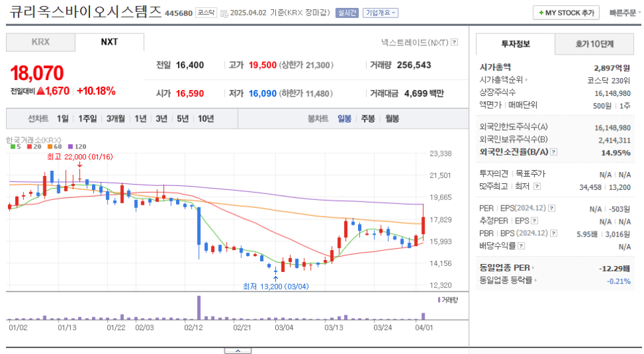644x354 pixels.
Task: Open help icon next to 배당수익률
Action: [521, 246]
